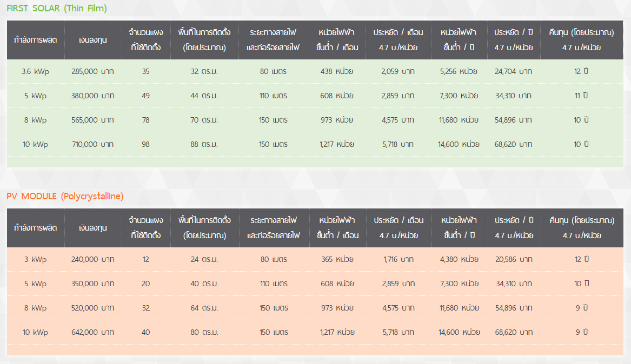The height and width of the screenshot is (364, 631).
Task: Select the "20,586 บาท" yearly savings cell
Action: (x=514, y=260)
